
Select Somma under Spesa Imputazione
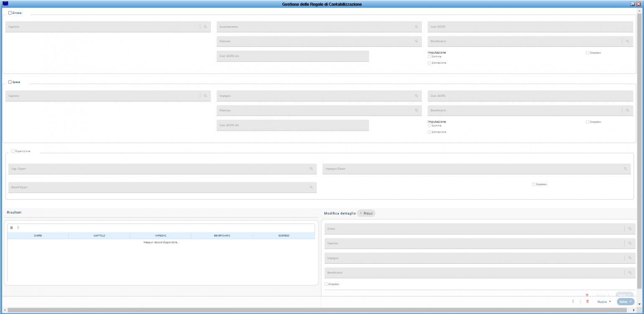click(x=429, y=125)
